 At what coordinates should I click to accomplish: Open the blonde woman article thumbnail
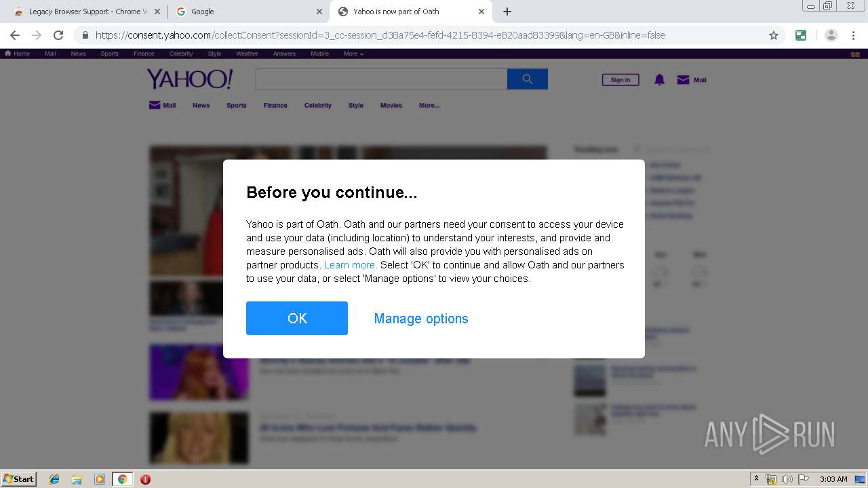coord(199,438)
